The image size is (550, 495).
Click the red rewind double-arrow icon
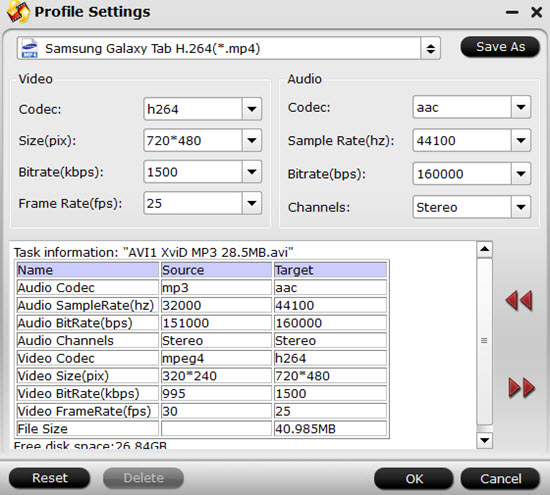[519, 301]
